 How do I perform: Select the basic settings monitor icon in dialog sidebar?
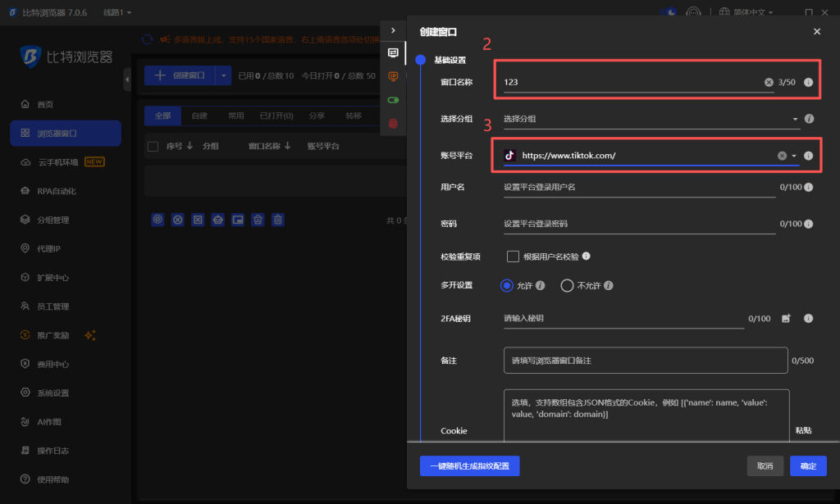tap(393, 52)
